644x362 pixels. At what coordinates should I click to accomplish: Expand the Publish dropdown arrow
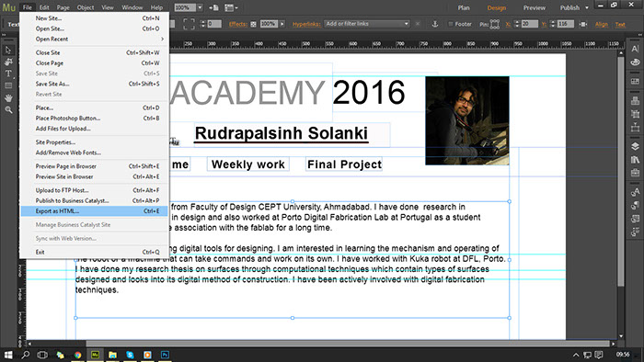click(587, 7)
